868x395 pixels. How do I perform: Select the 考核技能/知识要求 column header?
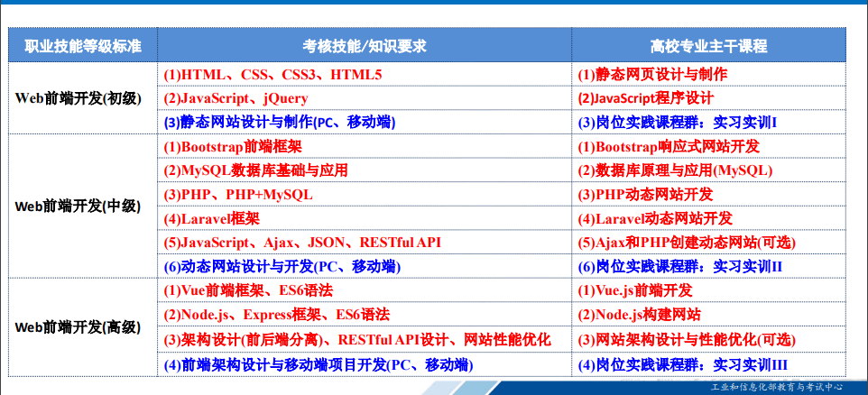coord(365,45)
